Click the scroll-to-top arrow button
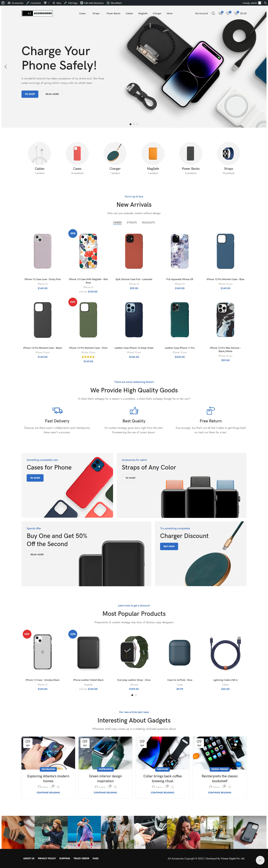Image resolution: width=268 pixels, height=868 pixels. (260, 860)
